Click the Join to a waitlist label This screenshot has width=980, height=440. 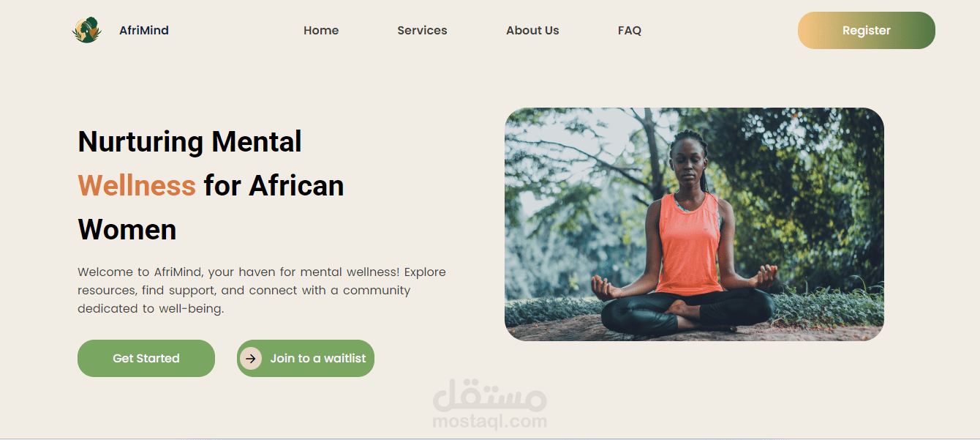pyautogui.click(x=318, y=358)
